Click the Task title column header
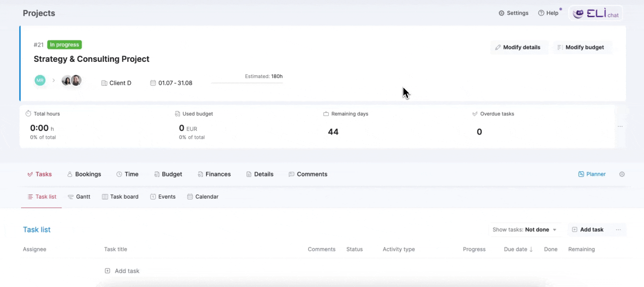This screenshot has width=644, height=287. click(116, 249)
